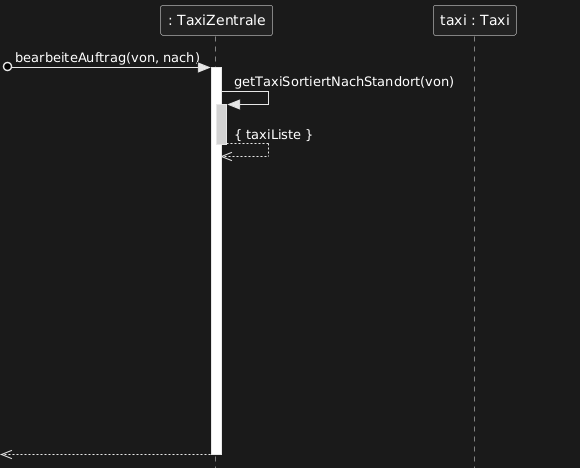The width and height of the screenshot is (580, 468).
Task: Click the open circle at the found message start
Action: 7,67
